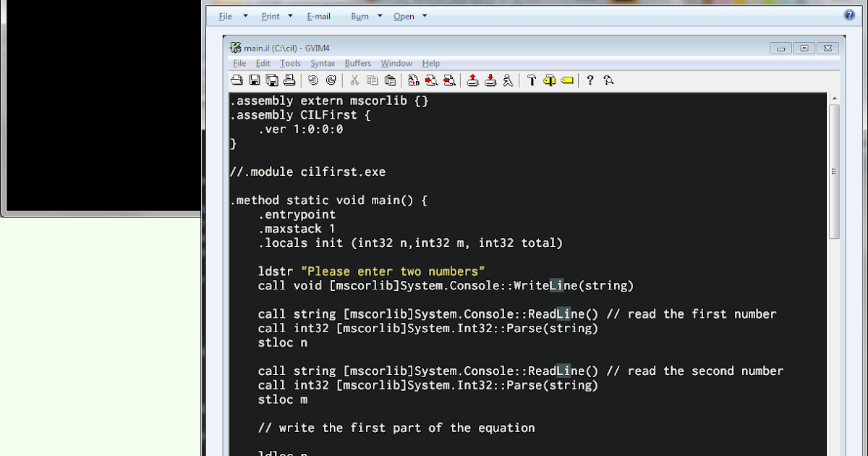Expand the Open dropdown arrow
The width and height of the screenshot is (868, 456).
pyautogui.click(x=424, y=15)
